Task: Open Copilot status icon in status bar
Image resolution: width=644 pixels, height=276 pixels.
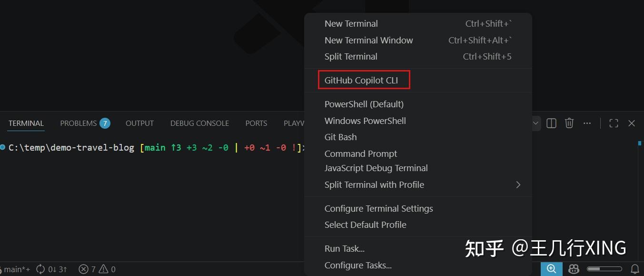Action: 574,269
